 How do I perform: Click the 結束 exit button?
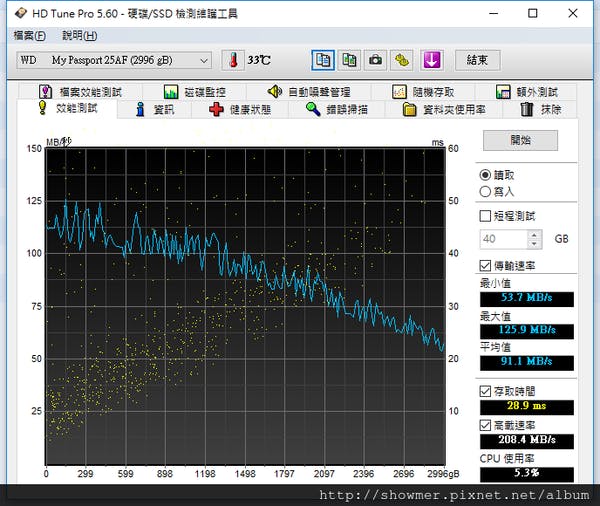(477, 60)
